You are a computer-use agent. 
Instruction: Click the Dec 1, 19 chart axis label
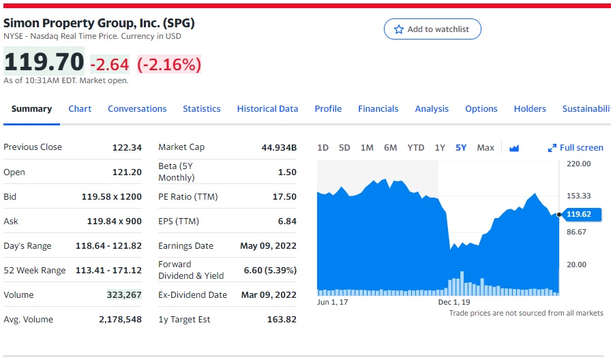(x=454, y=302)
